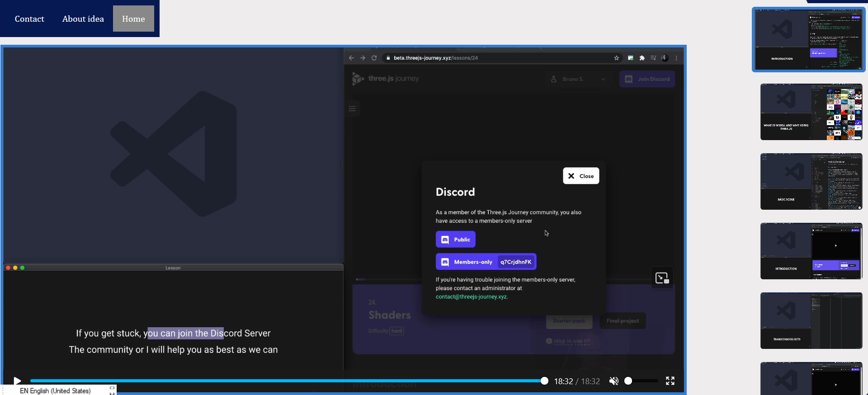Click the Starter pack button
The image size is (868, 395).
tap(569, 321)
